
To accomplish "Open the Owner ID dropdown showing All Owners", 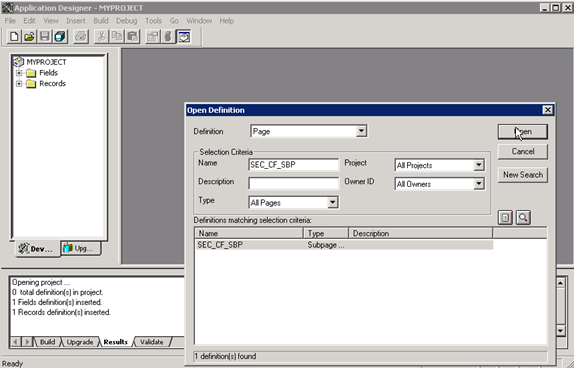I will click(478, 184).
